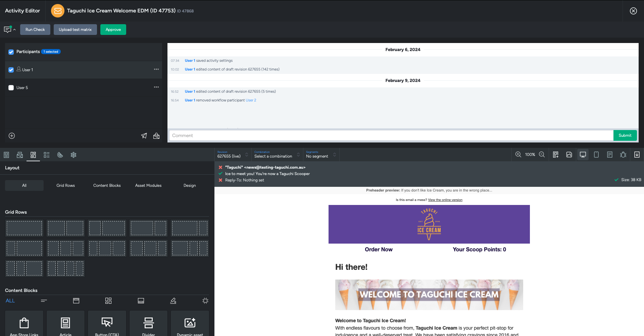Select the desktop preview icon
This screenshot has height=336, width=644.
[583, 155]
